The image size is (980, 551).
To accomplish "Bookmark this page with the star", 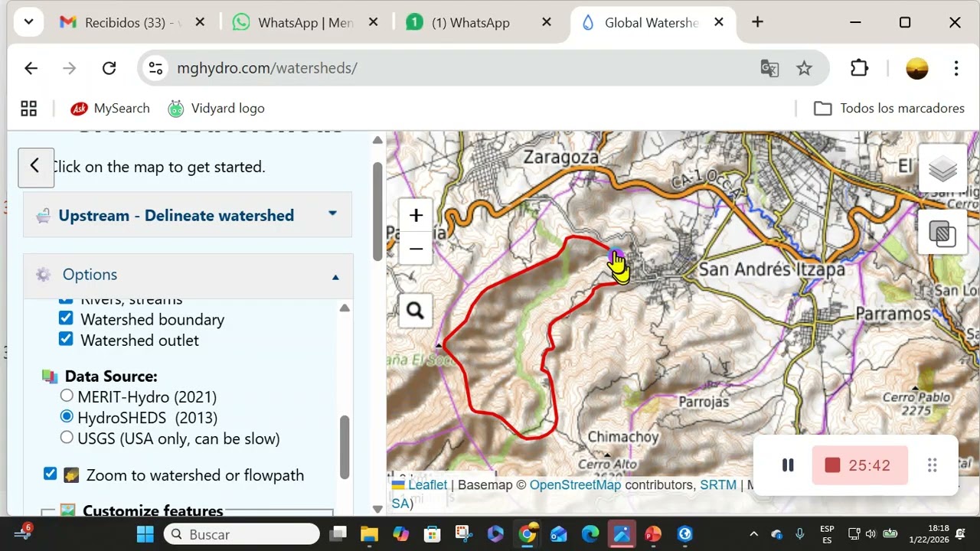I will click(x=804, y=68).
